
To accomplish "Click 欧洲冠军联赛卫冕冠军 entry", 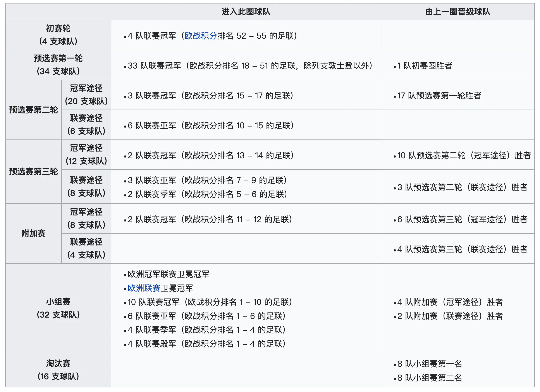I will click(169, 274).
